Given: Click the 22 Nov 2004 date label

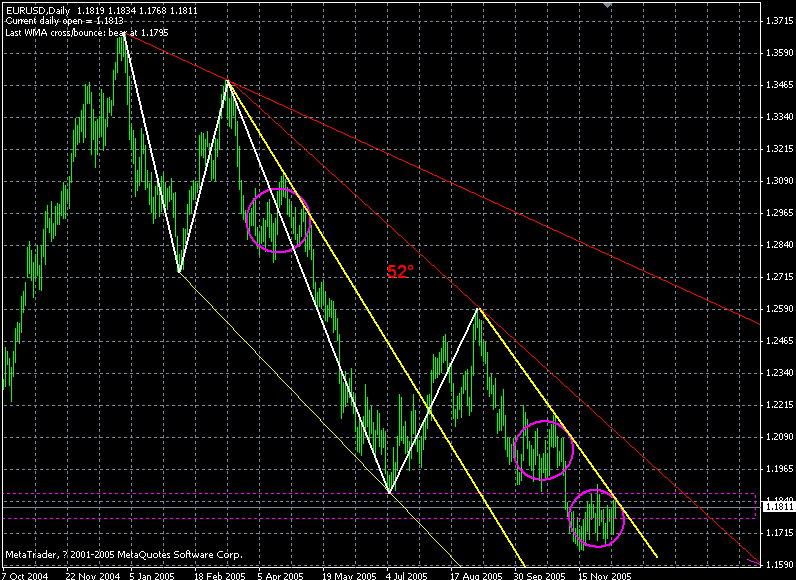Looking at the screenshot, I should point(93,575).
